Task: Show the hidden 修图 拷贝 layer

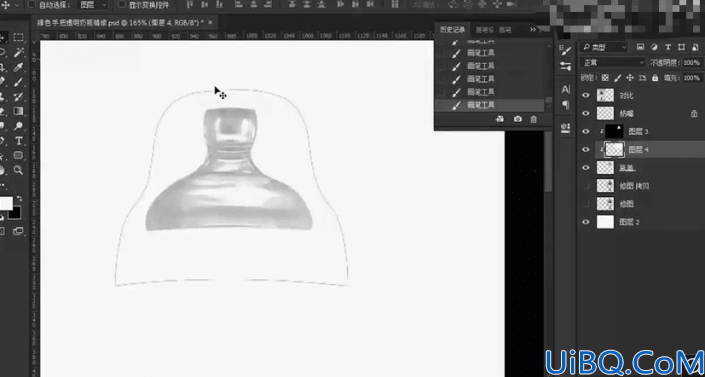Action: pos(585,185)
